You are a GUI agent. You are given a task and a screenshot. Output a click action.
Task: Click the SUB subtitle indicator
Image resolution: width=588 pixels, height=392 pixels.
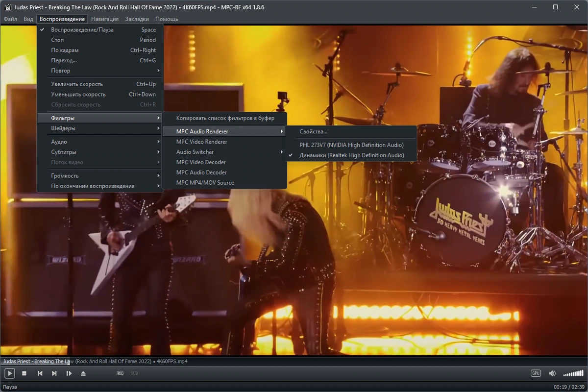[x=134, y=373]
